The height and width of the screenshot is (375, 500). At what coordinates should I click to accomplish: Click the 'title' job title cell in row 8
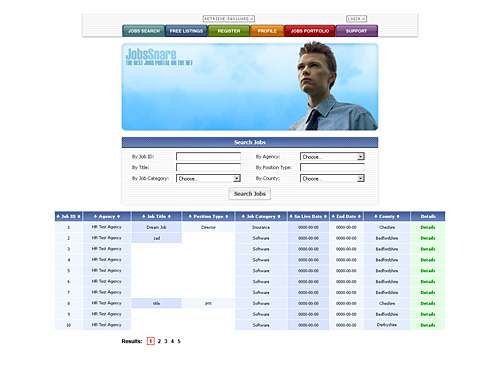156,303
